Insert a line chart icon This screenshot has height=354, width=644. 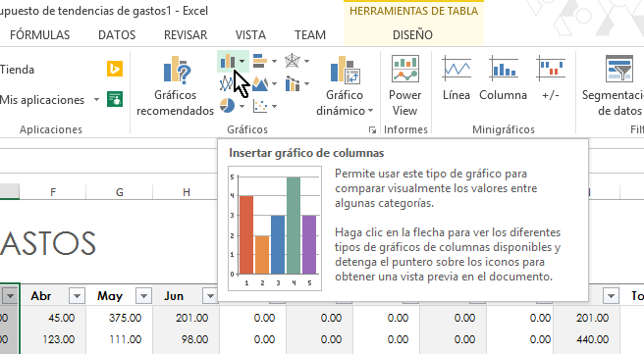pos(227,84)
